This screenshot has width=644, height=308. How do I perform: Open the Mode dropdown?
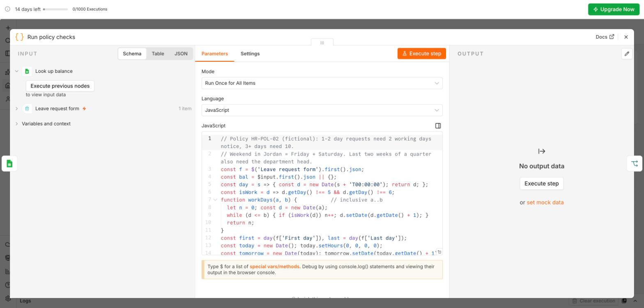322,83
